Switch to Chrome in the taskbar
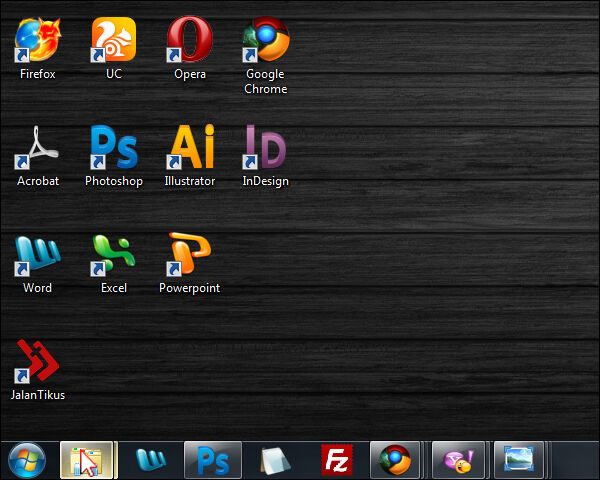Image resolution: width=600 pixels, height=480 pixels. click(x=395, y=460)
